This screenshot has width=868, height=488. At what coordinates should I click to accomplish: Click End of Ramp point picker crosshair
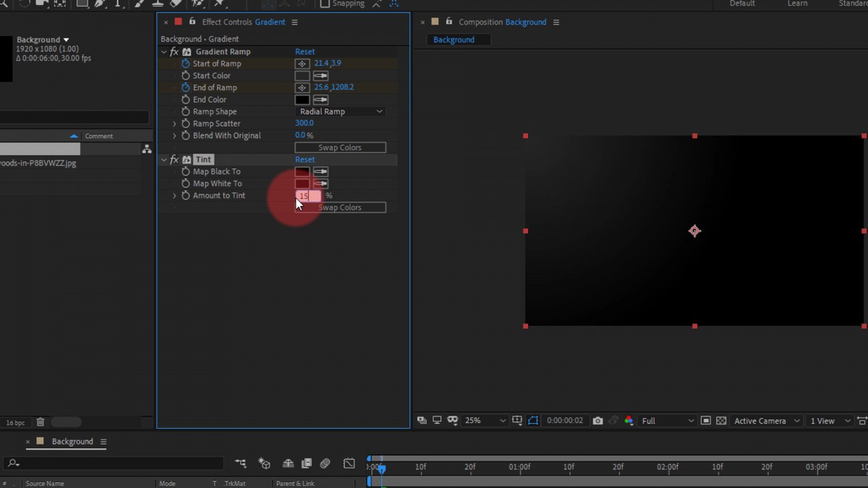pyautogui.click(x=302, y=87)
